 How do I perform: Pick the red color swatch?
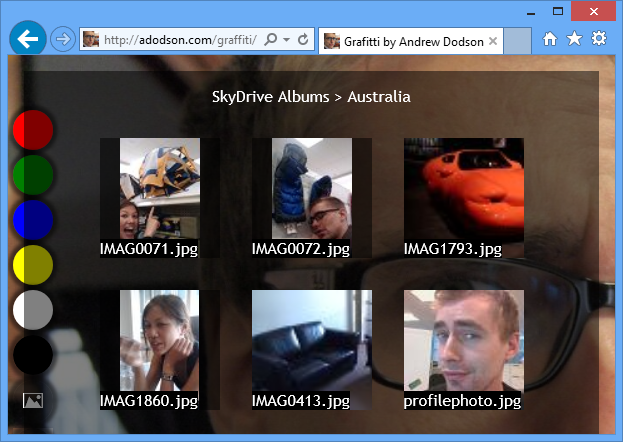click(x=33, y=130)
